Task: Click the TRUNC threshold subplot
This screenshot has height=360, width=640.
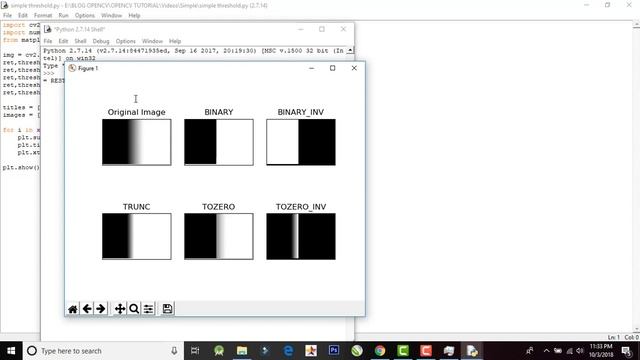Action: point(137,236)
